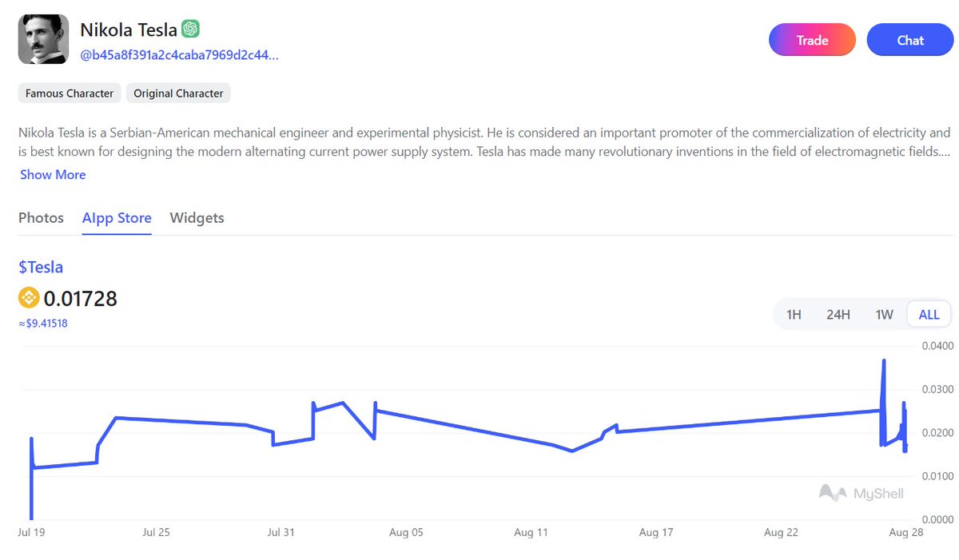Click the 0.0400 y-axis label
This screenshot has height=560, width=959.
[937, 346]
